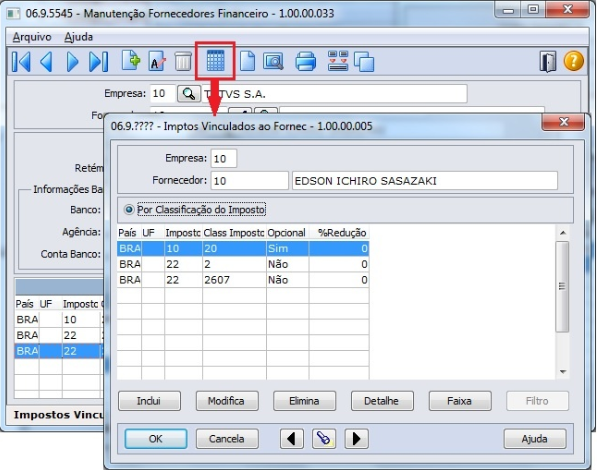Select Por Classificação do Imposto radio
Viewport: 597px width, 470px height.
pyautogui.click(x=129, y=209)
